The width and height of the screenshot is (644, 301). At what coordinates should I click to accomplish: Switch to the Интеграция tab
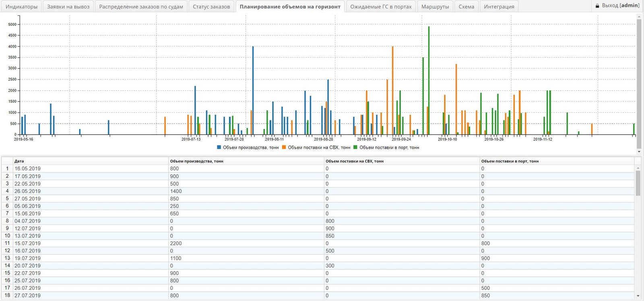coord(499,6)
